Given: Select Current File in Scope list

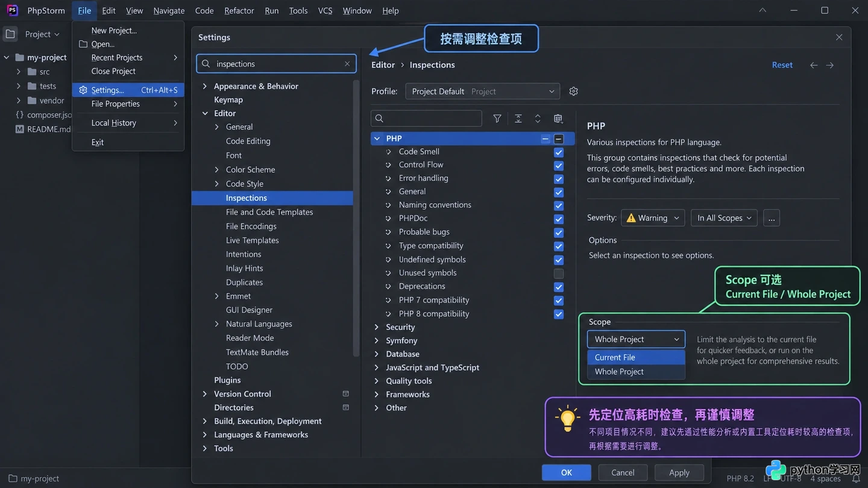Looking at the screenshot, I should tap(637, 357).
